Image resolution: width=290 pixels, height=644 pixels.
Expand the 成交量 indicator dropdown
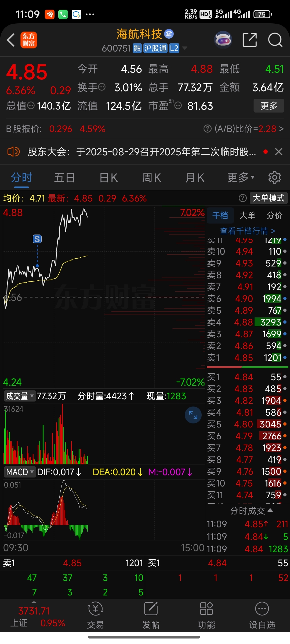(x=20, y=396)
